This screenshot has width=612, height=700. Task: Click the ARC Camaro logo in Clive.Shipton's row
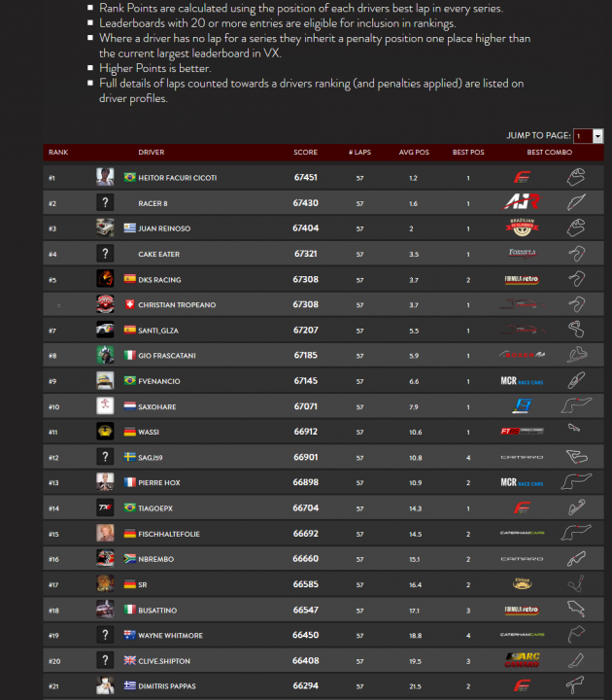tap(522, 661)
